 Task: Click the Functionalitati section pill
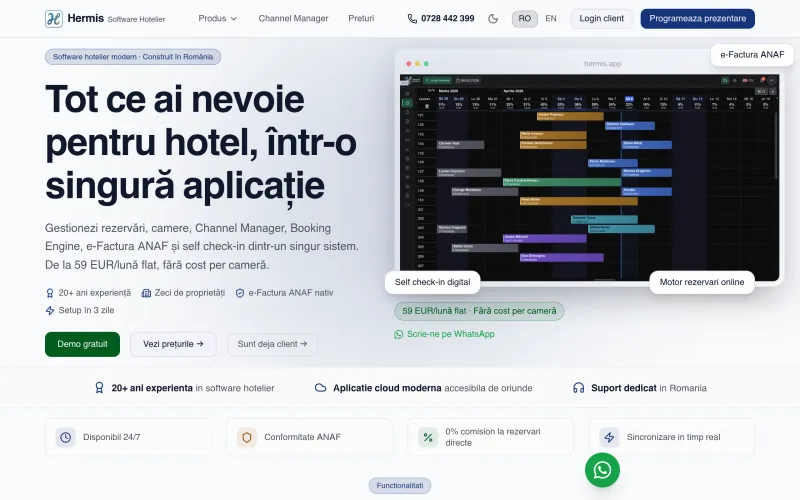click(x=399, y=486)
